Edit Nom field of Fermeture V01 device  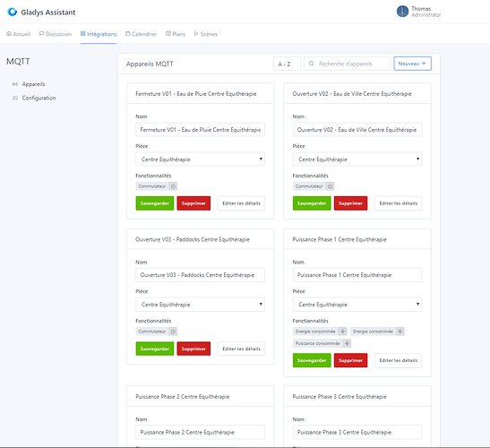point(201,129)
